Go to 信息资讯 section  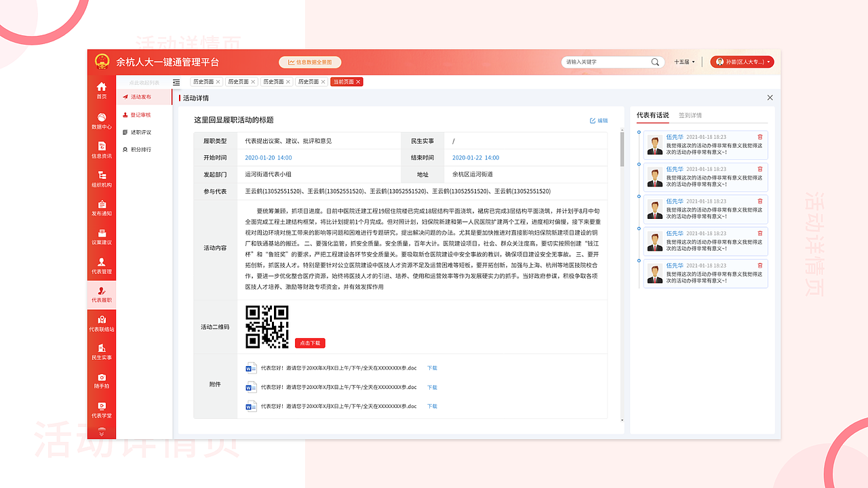click(102, 150)
